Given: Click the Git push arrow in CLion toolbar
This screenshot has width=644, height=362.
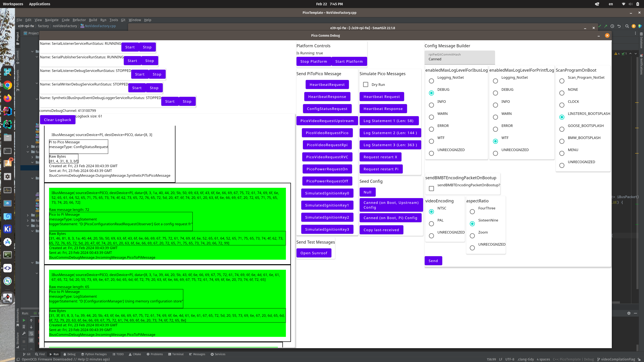Looking at the screenshot, I should pos(606,26).
